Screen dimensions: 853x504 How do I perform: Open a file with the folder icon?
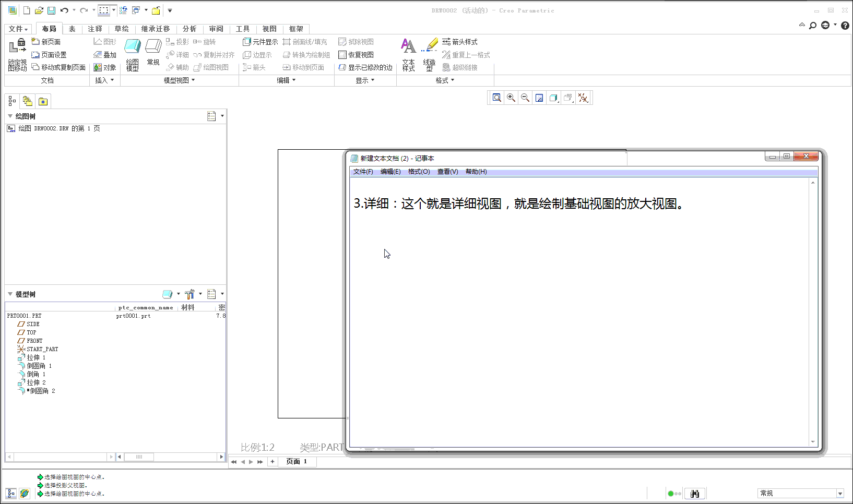[x=39, y=10]
